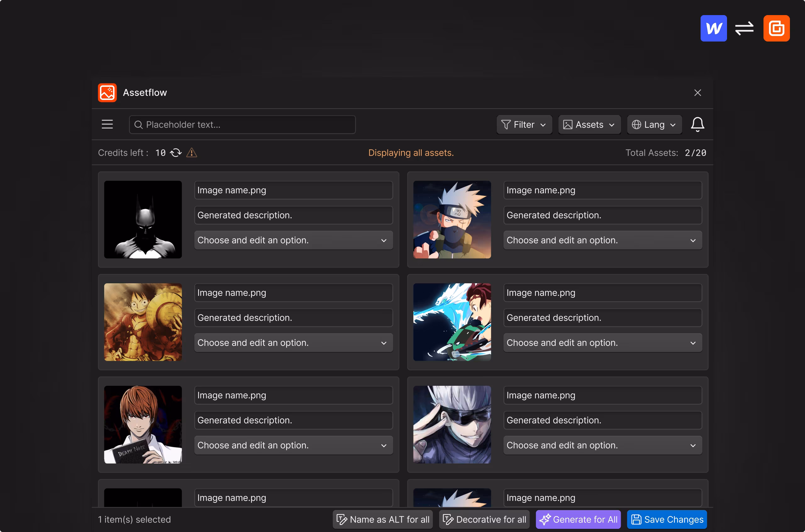The image size is (805, 532).
Task: Edit Generated description of Gojo card
Action: (602, 420)
